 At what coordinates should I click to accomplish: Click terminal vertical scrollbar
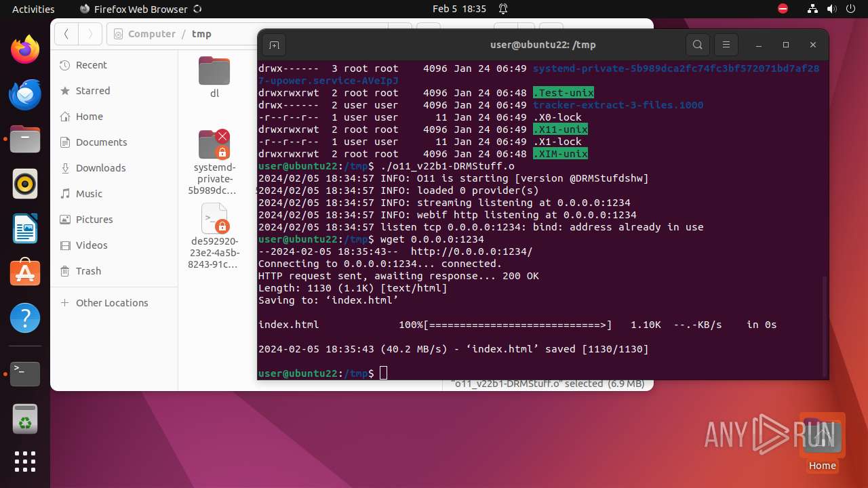(x=825, y=326)
